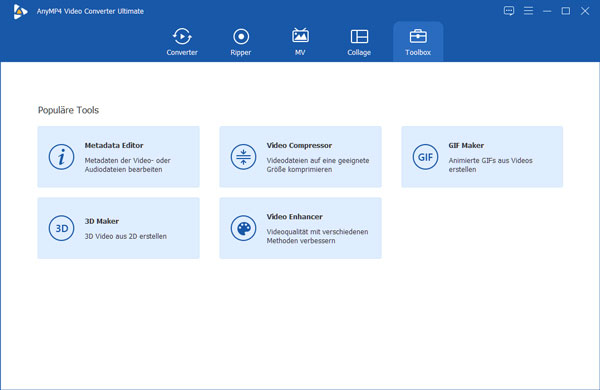Click the GIF Maker round icon
Screen dimensions: 600x390
pos(425,157)
